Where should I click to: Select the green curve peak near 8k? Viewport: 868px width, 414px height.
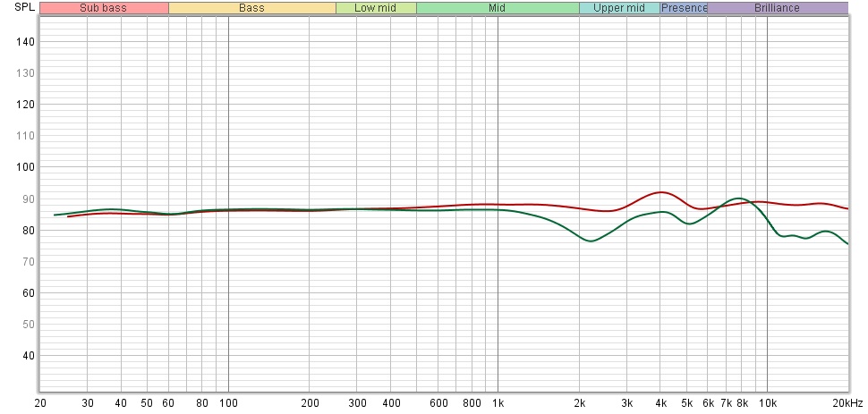737,199
